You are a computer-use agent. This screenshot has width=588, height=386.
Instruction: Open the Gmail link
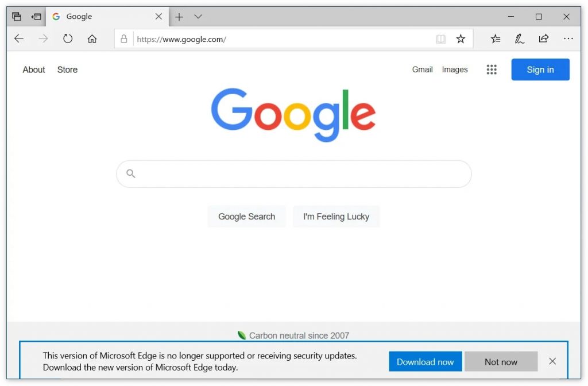pyautogui.click(x=422, y=70)
